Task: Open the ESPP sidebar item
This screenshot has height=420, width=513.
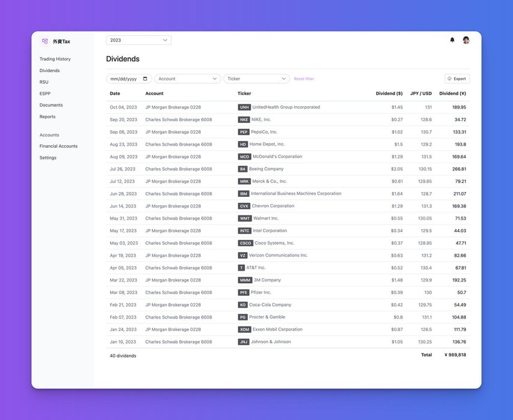Action: click(45, 94)
